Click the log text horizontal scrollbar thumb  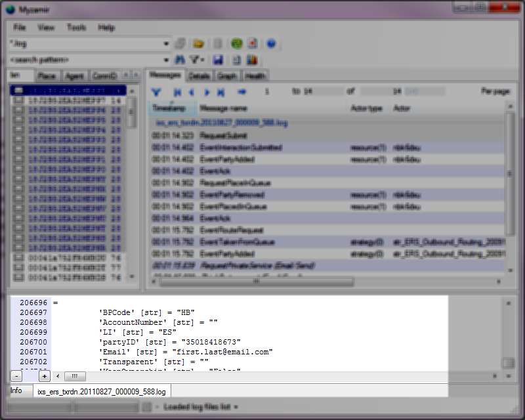tap(74, 376)
